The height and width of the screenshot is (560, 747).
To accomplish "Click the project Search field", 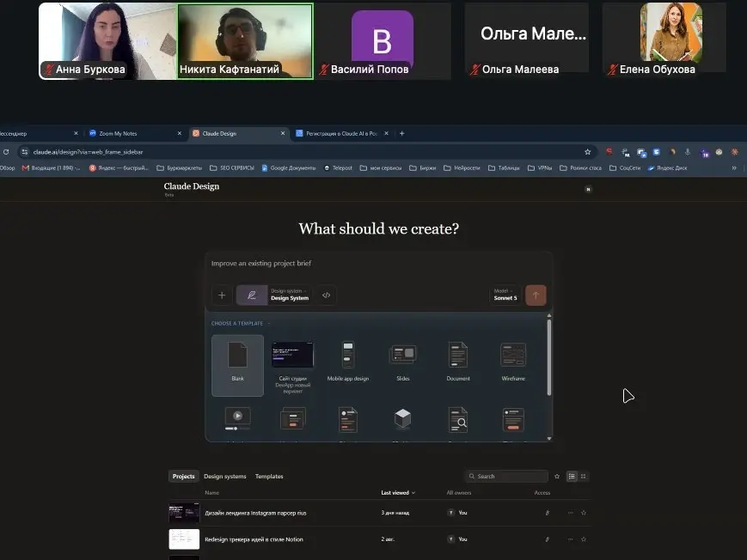I will (x=506, y=476).
